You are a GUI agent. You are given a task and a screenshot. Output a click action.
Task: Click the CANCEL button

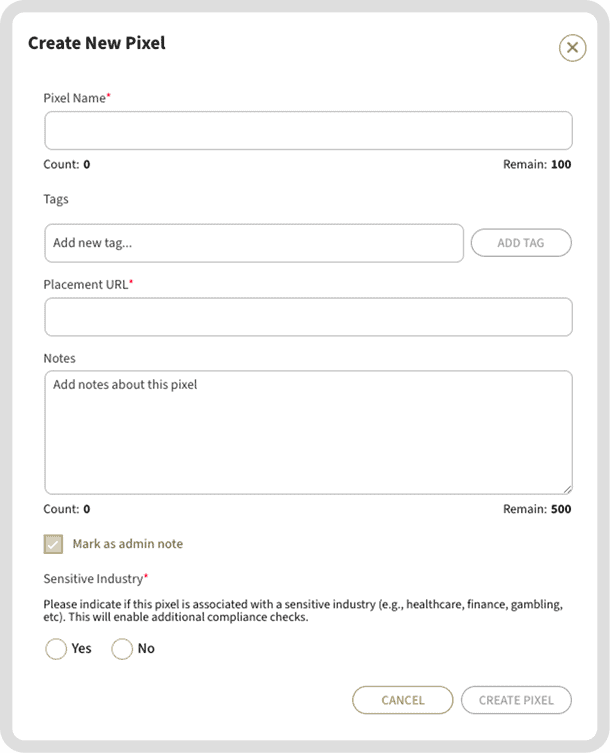point(403,700)
